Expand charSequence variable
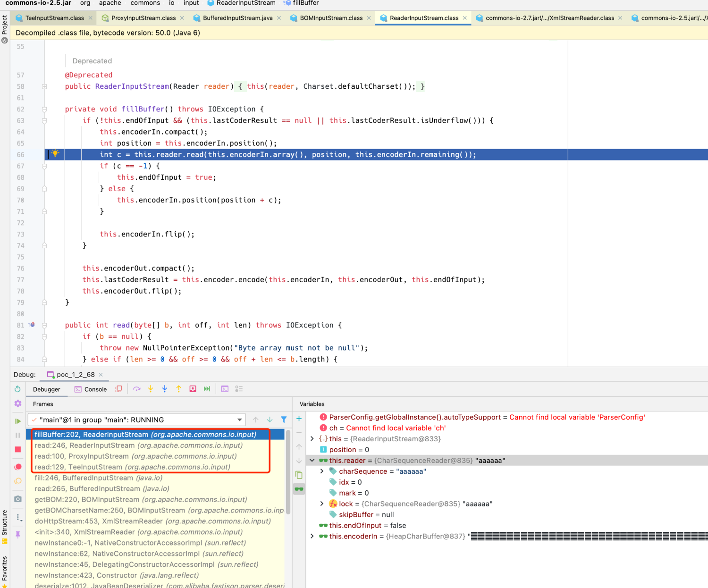Screen dimensions: 708x588 click(322, 471)
